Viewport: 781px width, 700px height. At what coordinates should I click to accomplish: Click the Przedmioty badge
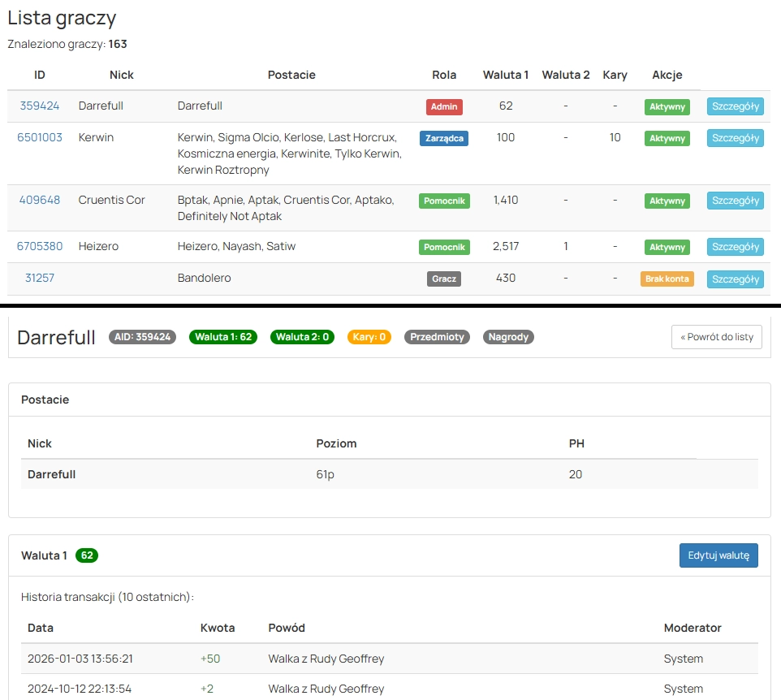(438, 337)
